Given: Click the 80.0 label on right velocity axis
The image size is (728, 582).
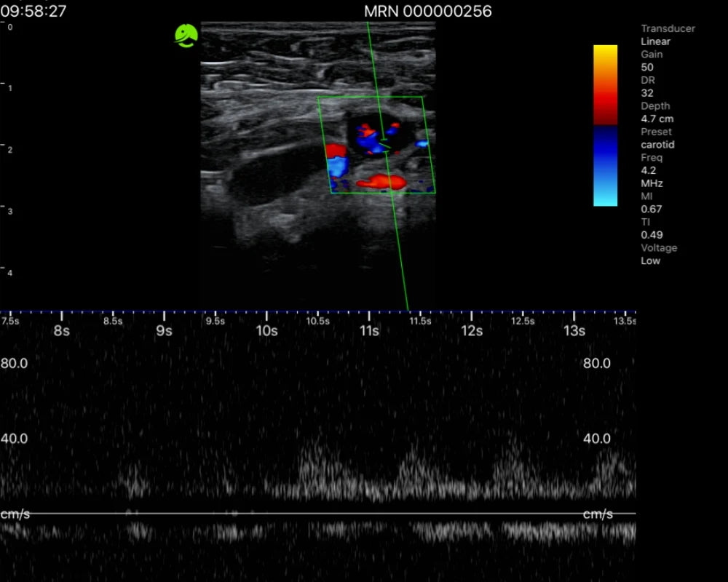Looking at the screenshot, I should tap(597, 364).
